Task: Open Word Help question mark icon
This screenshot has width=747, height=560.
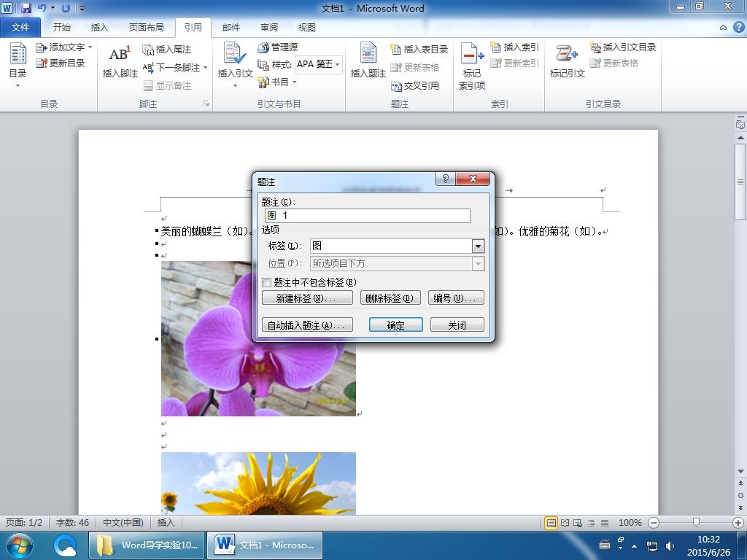Action: pos(738,28)
